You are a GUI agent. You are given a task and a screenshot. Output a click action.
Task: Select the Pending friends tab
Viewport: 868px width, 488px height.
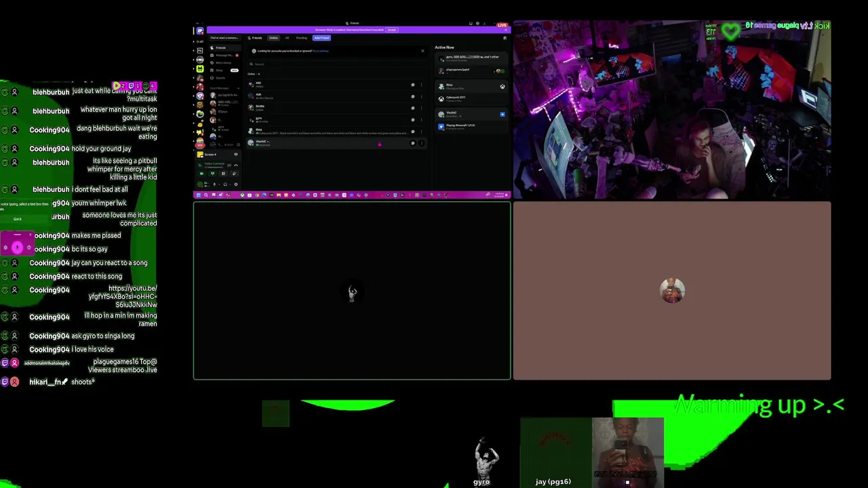(x=302, y=38)
